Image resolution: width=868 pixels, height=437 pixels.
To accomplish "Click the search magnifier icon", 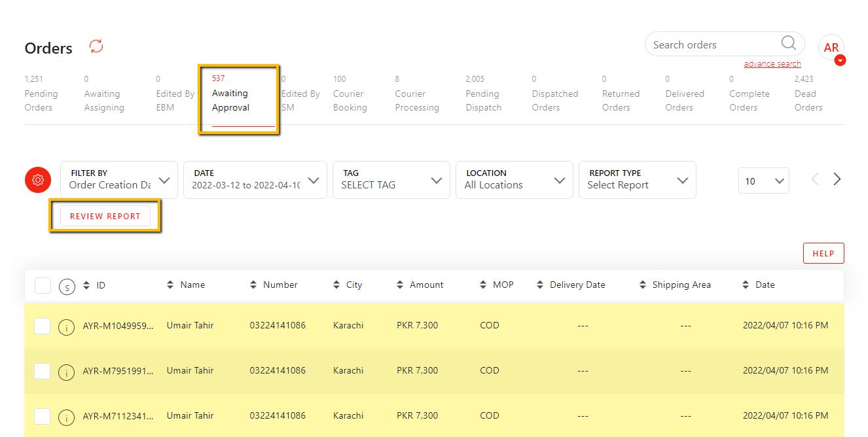I will (x=789, y=44).
